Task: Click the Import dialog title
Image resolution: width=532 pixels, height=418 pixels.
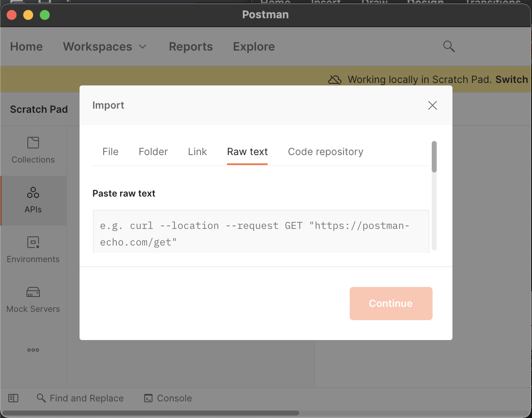Action: pos(108,105)
